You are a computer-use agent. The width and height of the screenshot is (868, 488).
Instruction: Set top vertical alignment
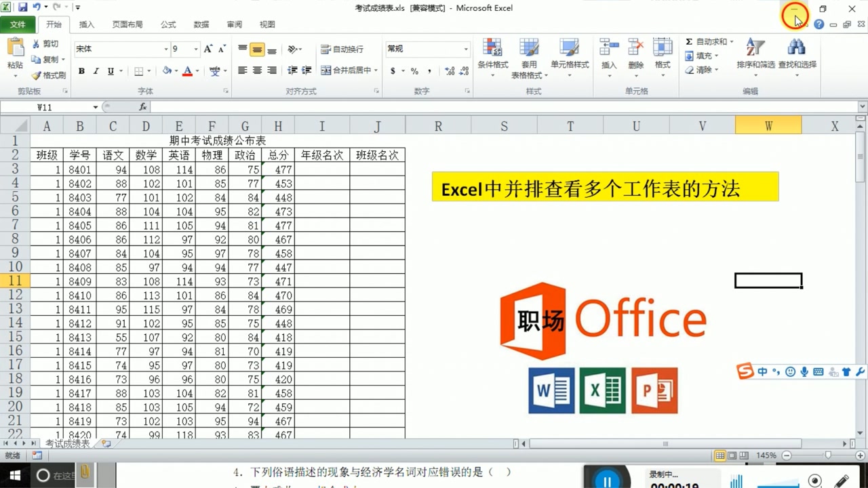point(242,49)
